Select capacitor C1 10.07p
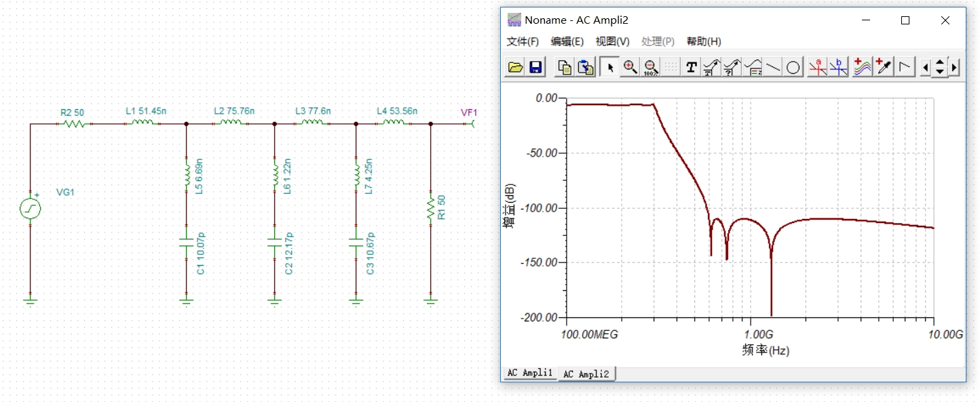The image size is (980, 402). [186, 243]
